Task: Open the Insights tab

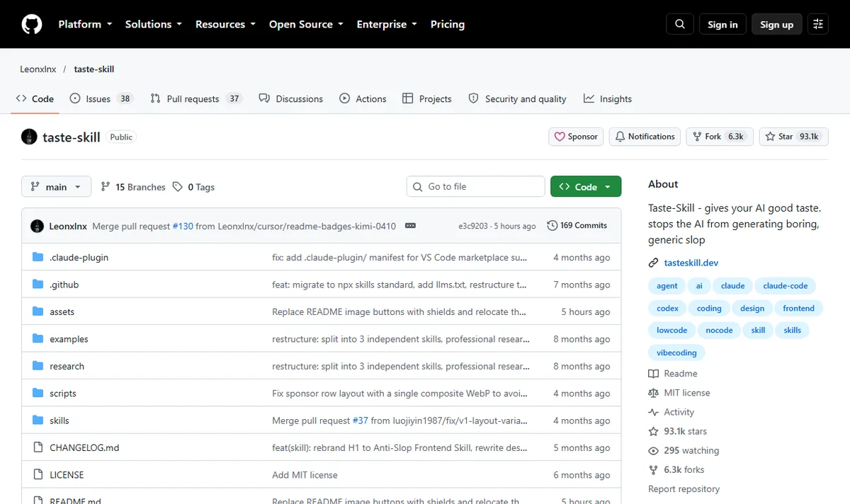Action: [608, 99]
